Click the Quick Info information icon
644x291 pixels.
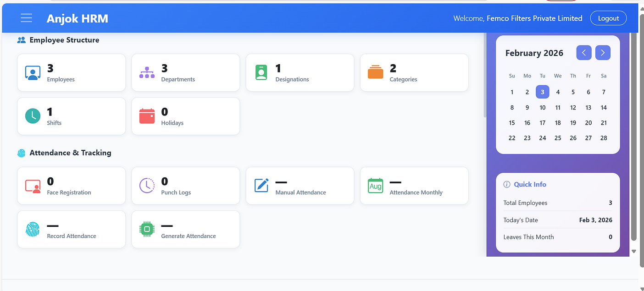[x=507, y=184]
